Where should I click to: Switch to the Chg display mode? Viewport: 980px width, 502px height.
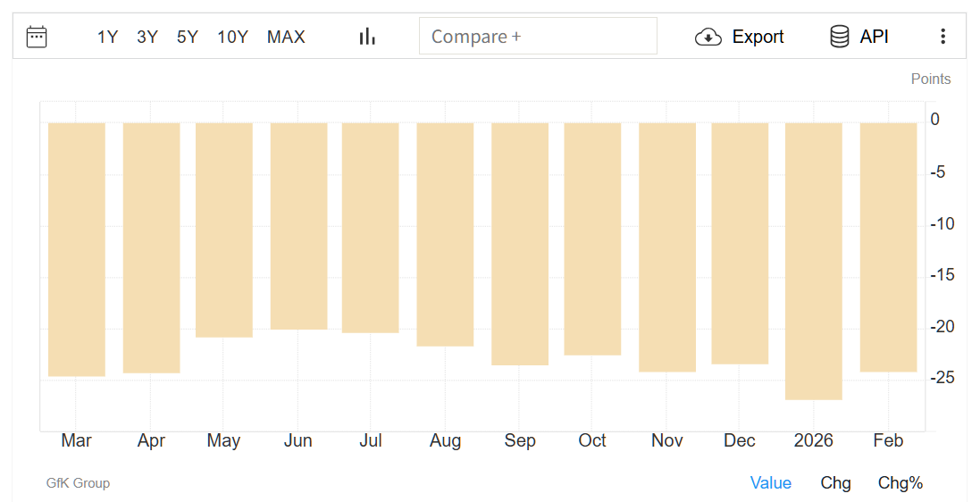coord(835,483)
